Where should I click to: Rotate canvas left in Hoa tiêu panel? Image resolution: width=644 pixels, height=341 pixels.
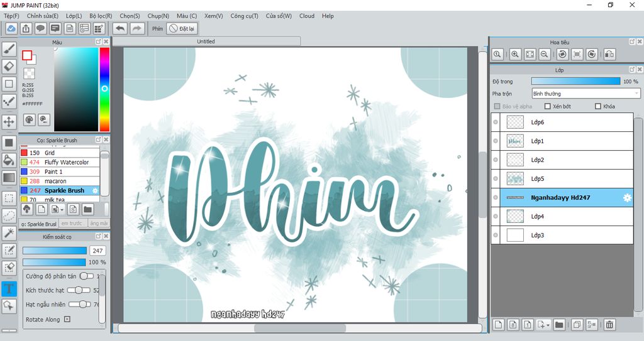(562, 54)
